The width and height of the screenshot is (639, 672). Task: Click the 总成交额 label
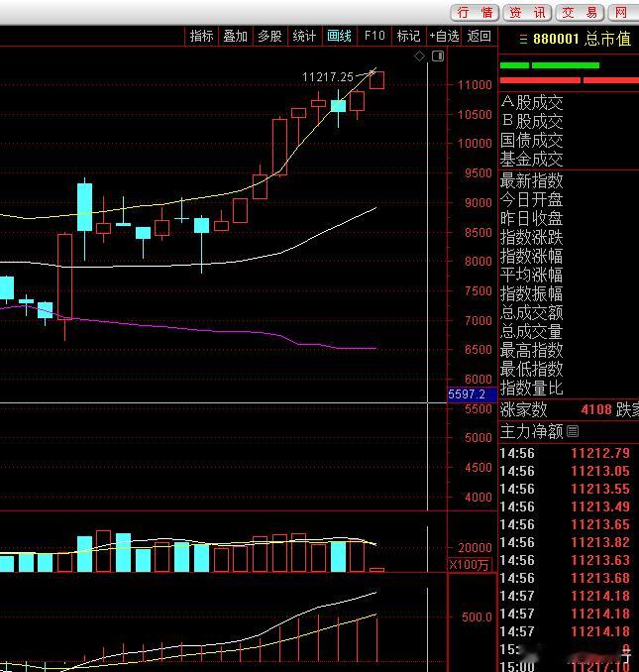point(531,313)
